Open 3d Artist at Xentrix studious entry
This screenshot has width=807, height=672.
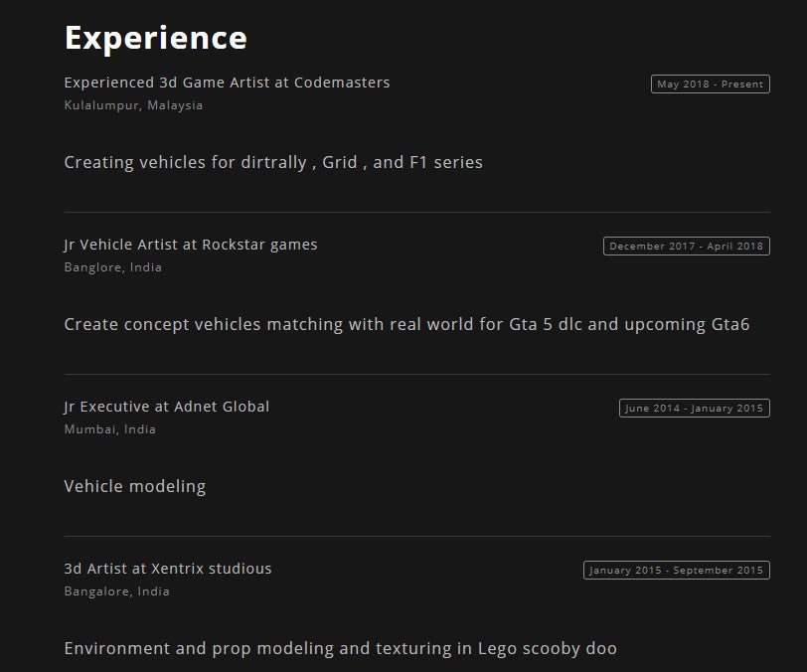point(168,569)
